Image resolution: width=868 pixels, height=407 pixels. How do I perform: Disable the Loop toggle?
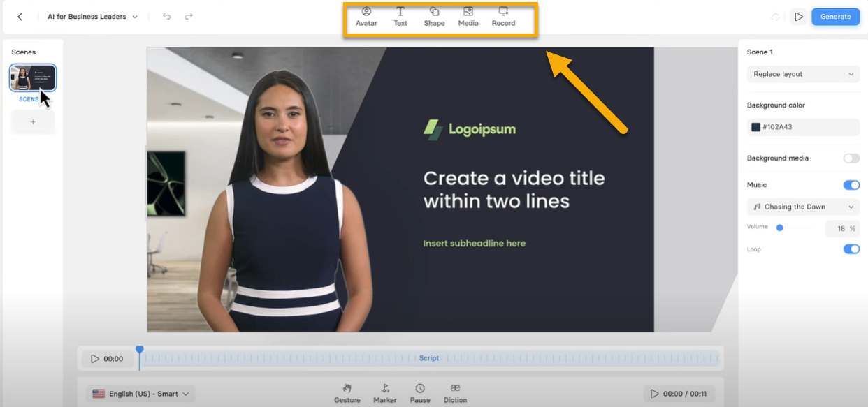click(x=851, y=249)
